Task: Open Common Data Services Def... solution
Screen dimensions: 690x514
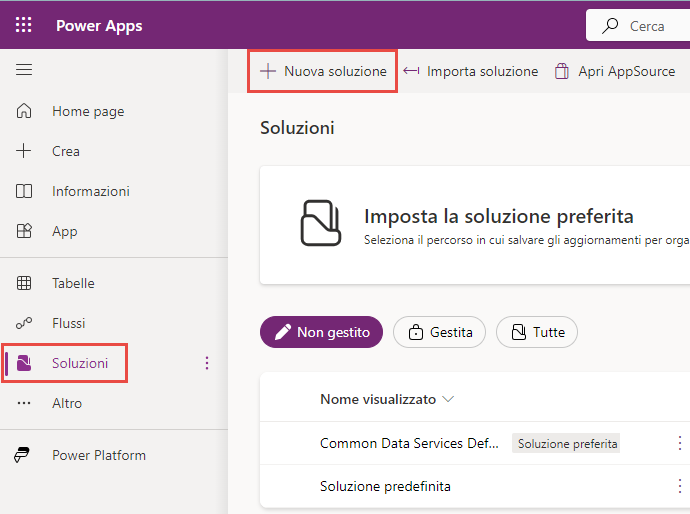Action: [x=409, y=443]
